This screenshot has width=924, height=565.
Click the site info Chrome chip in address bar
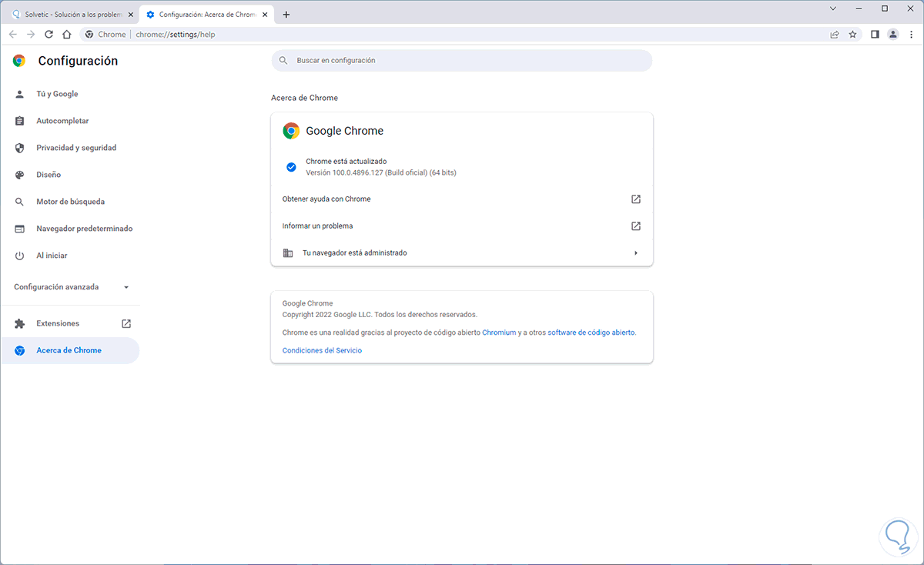[x=105, y=34]
